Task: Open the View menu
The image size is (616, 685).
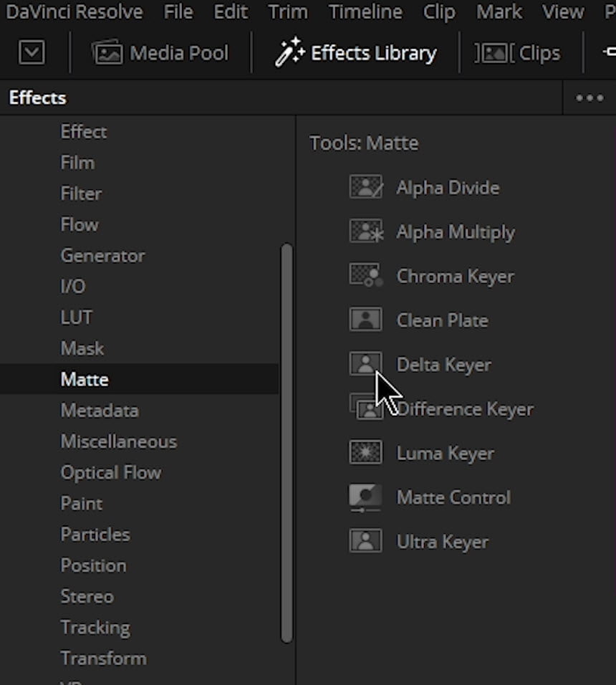Action: pyautogui.click(x=563, y=11)
